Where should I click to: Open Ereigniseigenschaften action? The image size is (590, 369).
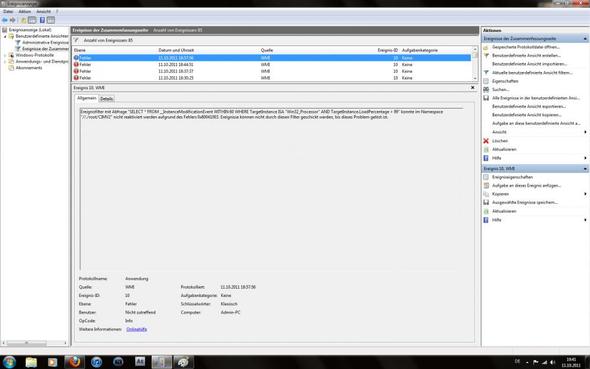(512, 177)
